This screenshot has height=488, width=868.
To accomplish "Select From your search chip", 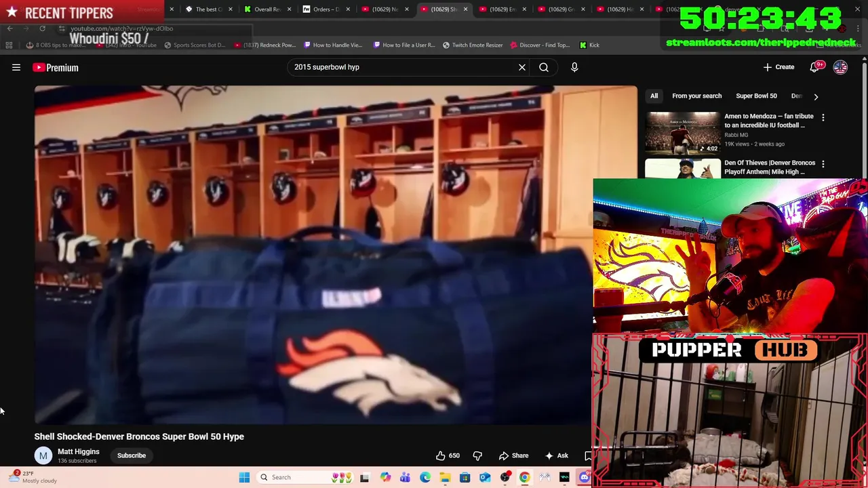I will pyautogui.click(x=696, y=96).
